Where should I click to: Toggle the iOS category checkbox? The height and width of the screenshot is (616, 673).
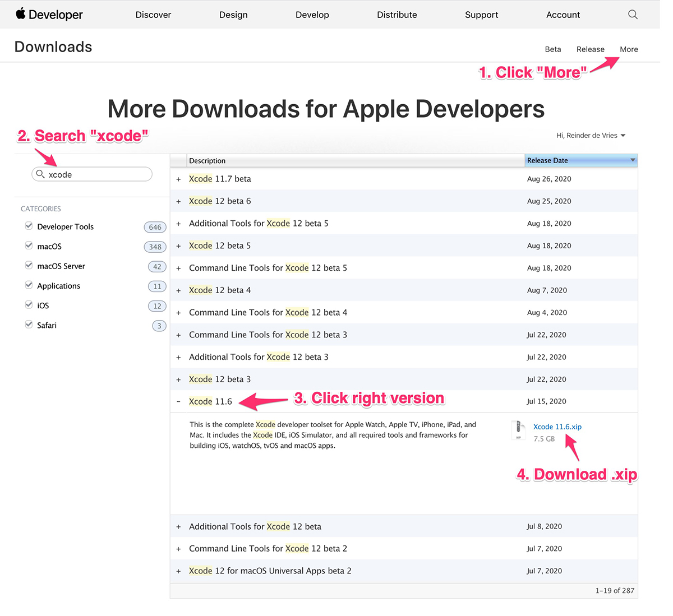coord(29,304)
